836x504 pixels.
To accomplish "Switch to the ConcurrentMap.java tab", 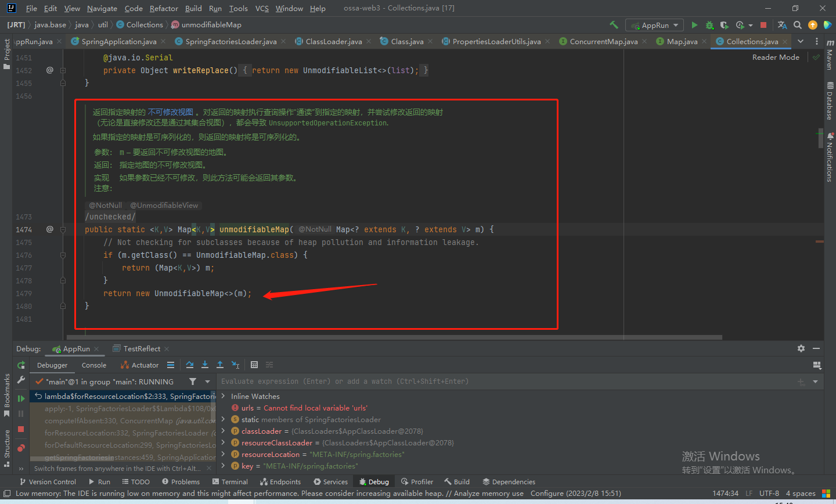I will point(604,41).
